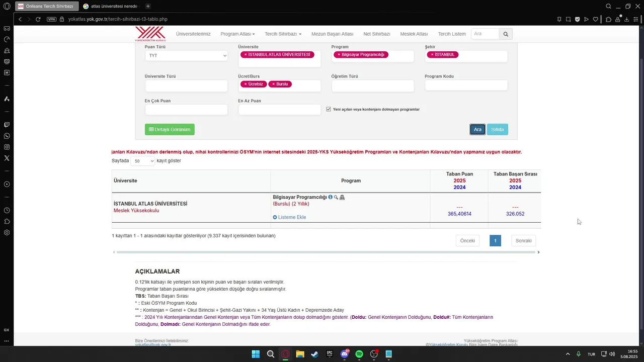Switch to 'atlas üniversitesi nerede' tab
Viewport: 644px width, 362px height.
point(111,6)
